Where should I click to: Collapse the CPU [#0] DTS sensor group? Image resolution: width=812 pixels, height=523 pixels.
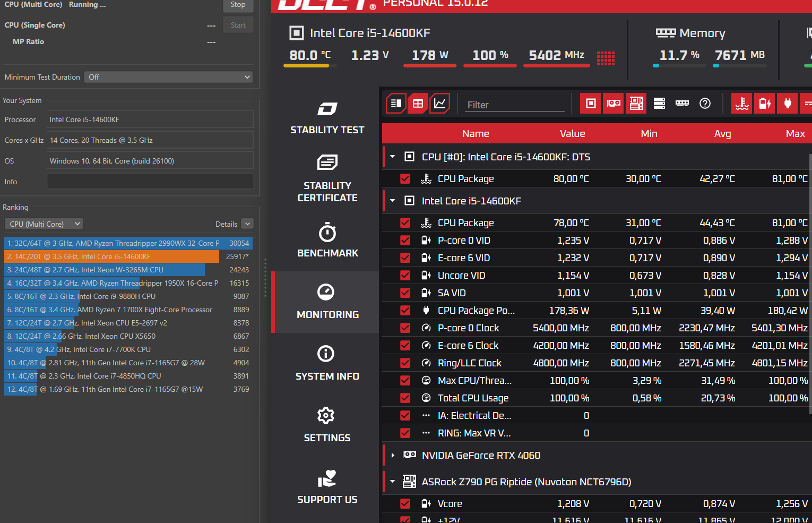(x=393, y=157)
